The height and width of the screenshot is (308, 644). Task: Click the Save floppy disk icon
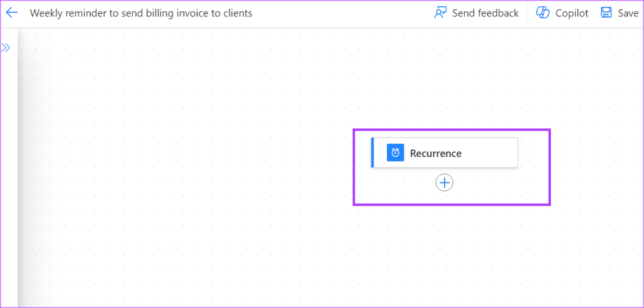coord(606,13)
